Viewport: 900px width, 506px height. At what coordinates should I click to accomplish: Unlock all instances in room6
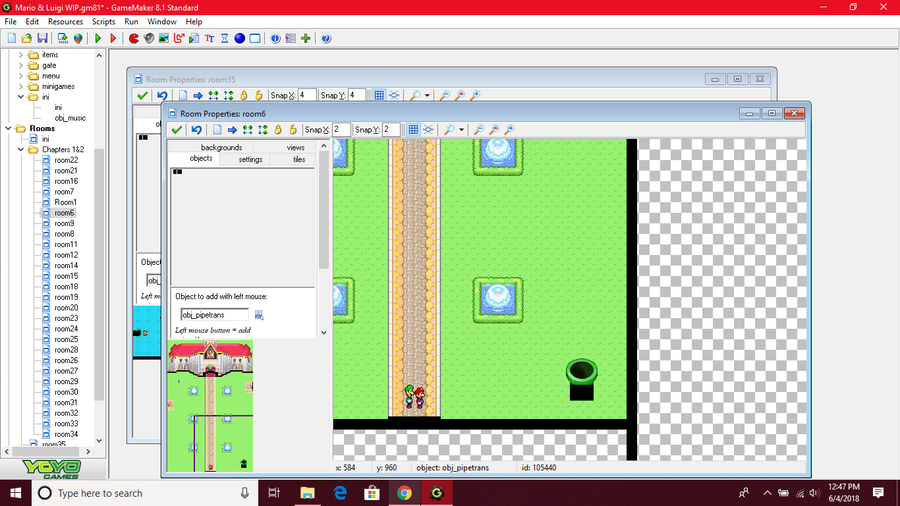click(x=293, y=130)
